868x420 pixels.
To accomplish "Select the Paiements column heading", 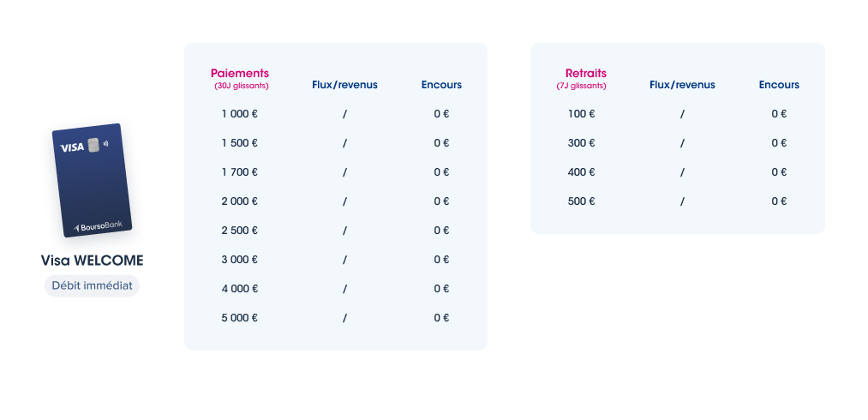I will tap(240, 73).
